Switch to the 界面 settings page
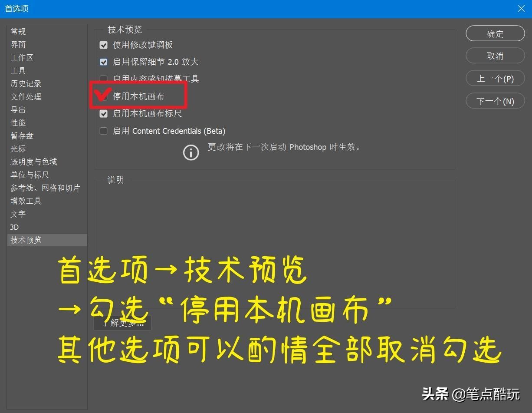Viewport: 532px width, 413px height. pos(18,44)
